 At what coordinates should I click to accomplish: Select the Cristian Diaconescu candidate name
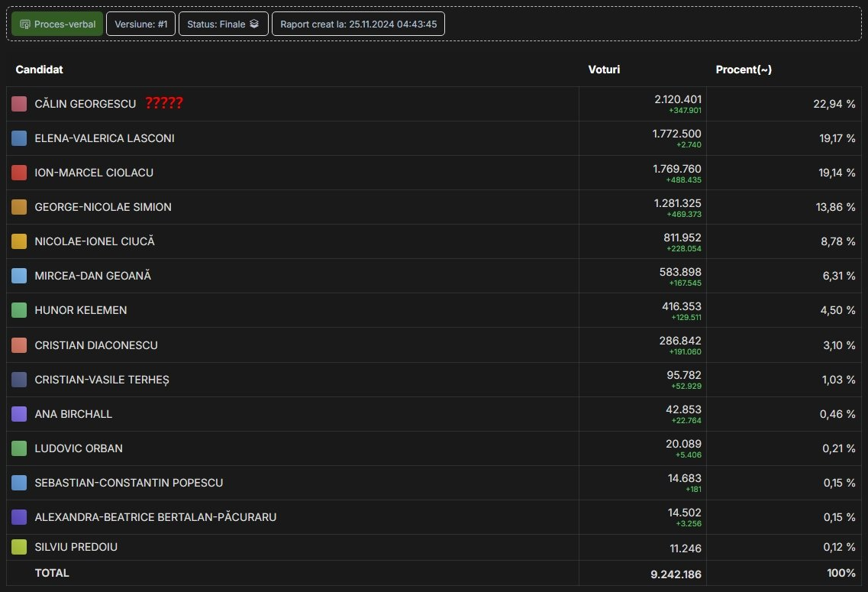96,345
